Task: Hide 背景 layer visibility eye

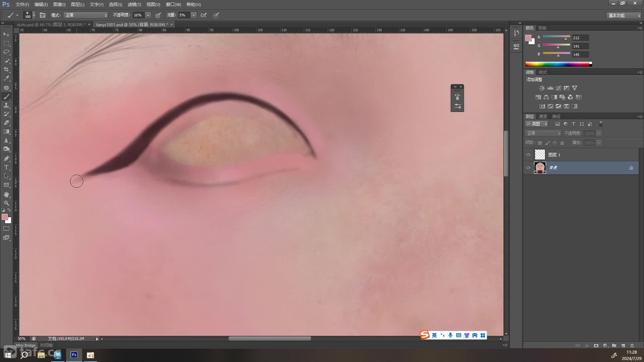Action: 528,168
